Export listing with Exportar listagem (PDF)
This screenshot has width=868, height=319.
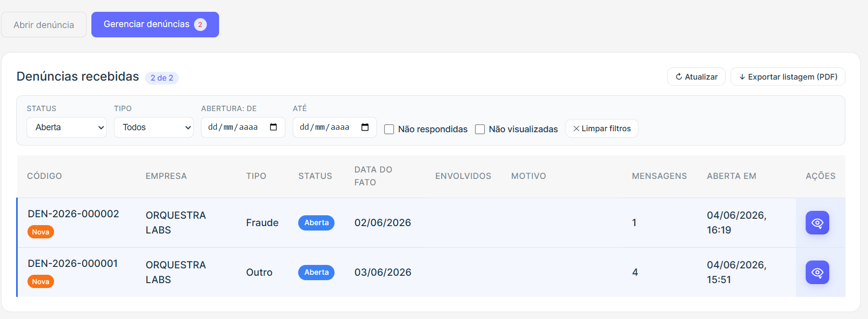(788, 77)
